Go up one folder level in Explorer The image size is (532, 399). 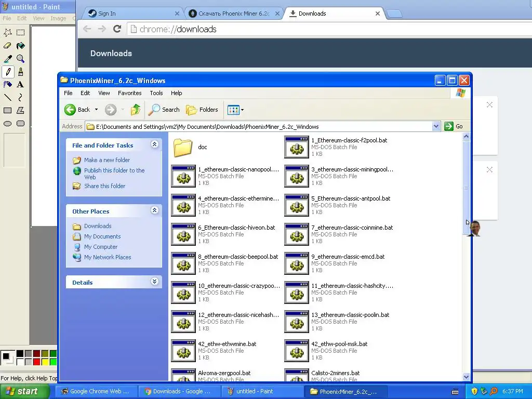pyautogui.click(x=136, y=110)
